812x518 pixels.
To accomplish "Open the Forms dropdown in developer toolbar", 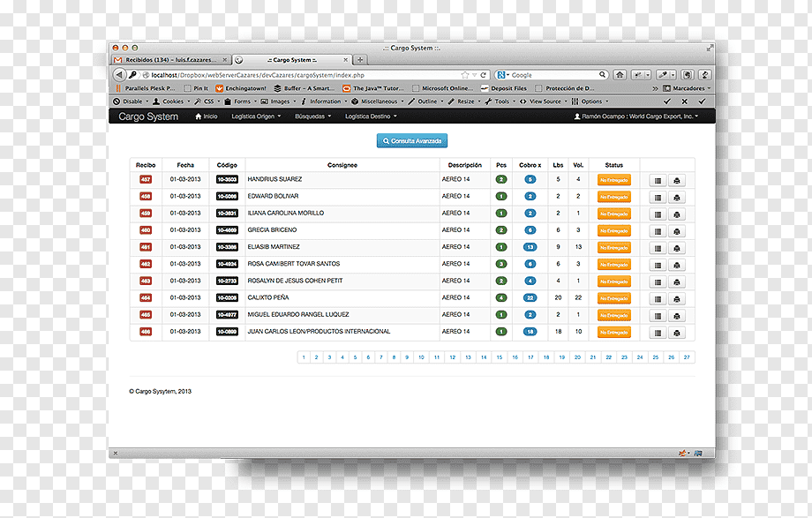I will (240, 101).
